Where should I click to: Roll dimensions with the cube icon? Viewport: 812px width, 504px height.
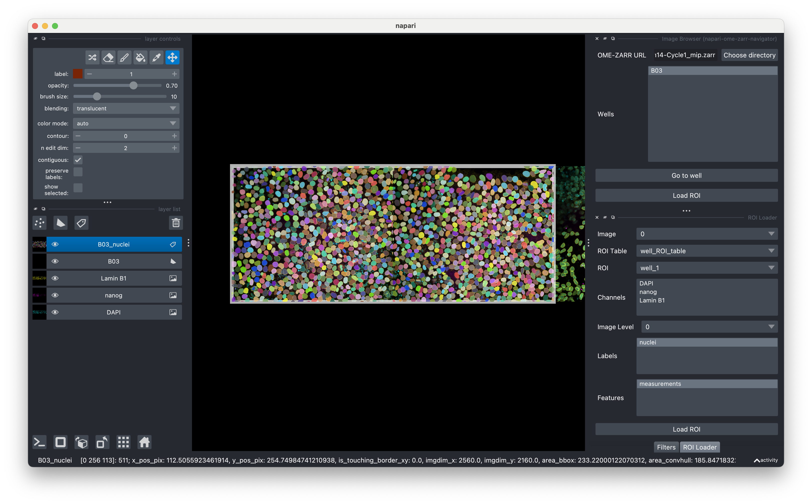pos(81,442)
